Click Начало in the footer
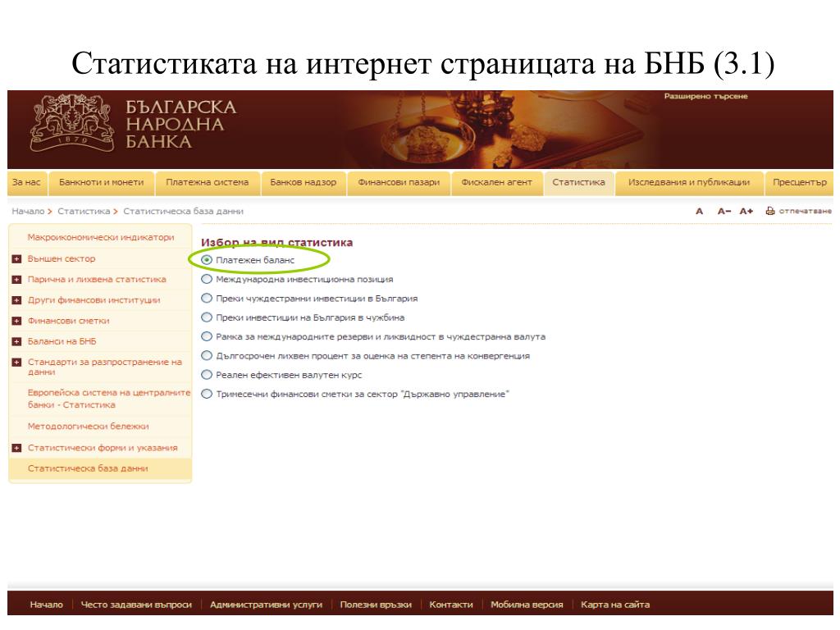This screenshot has width=840, height=630. 47,605
